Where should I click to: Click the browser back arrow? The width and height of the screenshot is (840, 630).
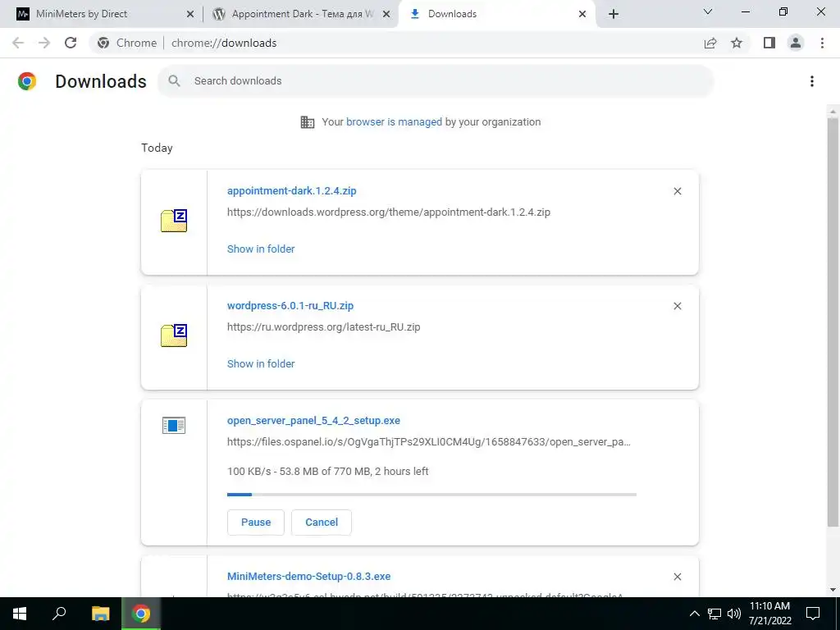tap(18, 43)
